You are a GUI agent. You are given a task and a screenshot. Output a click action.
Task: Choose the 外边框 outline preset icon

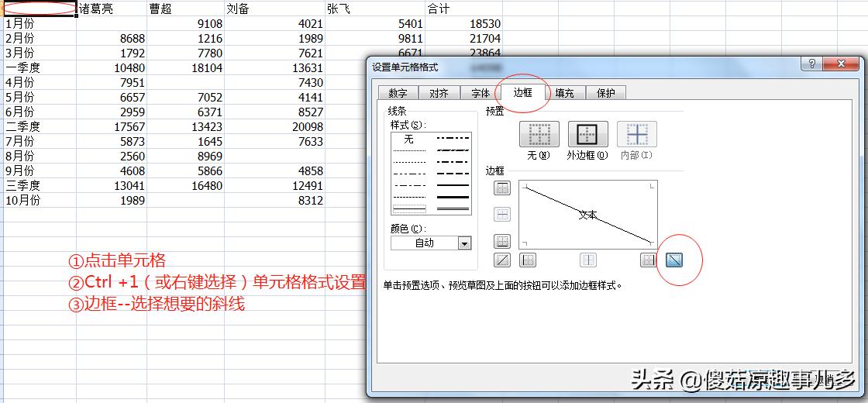click(x=588, y=134)
